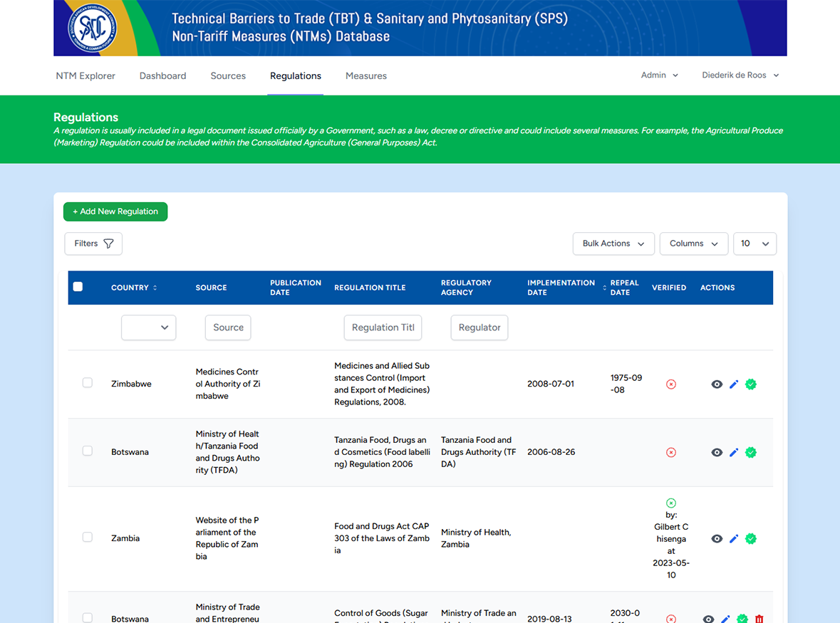The image size is (840, 623).
Task: Edit the Zambia regulation with pencil icon
Action: pyautogui.click(x=734, y=539)
